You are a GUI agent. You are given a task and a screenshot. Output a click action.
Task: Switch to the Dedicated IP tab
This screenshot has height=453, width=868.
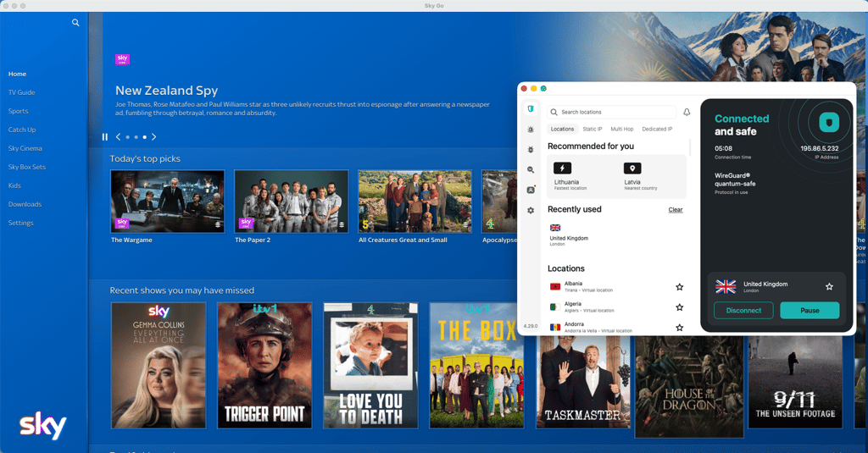pos(657,129)
